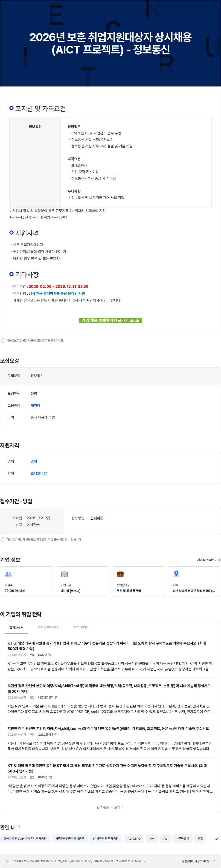Click the 기업구분 building icon
The width and height of the screenshot is (221, 868).
click(64, 574)
